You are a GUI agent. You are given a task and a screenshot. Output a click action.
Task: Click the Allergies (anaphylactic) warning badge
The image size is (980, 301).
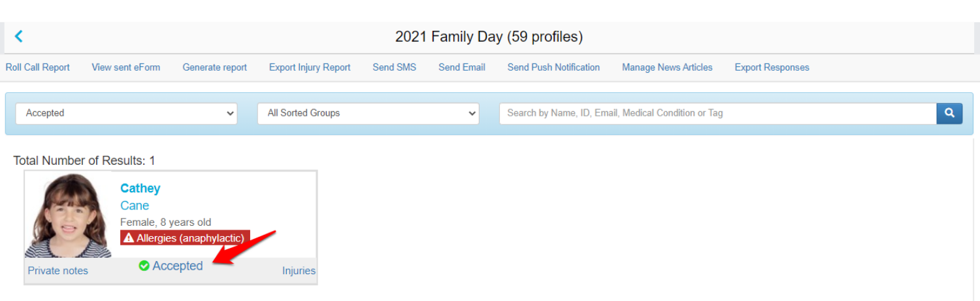tap(185, 238)
